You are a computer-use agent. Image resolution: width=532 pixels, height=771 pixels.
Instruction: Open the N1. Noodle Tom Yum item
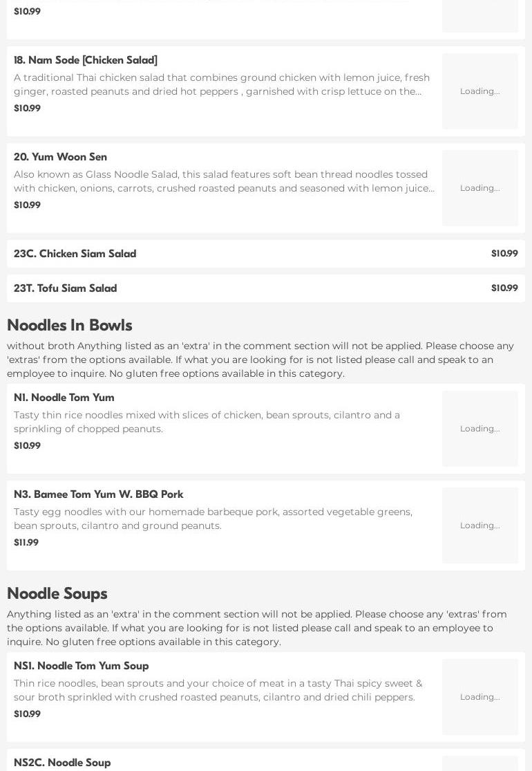pos(64,398)
